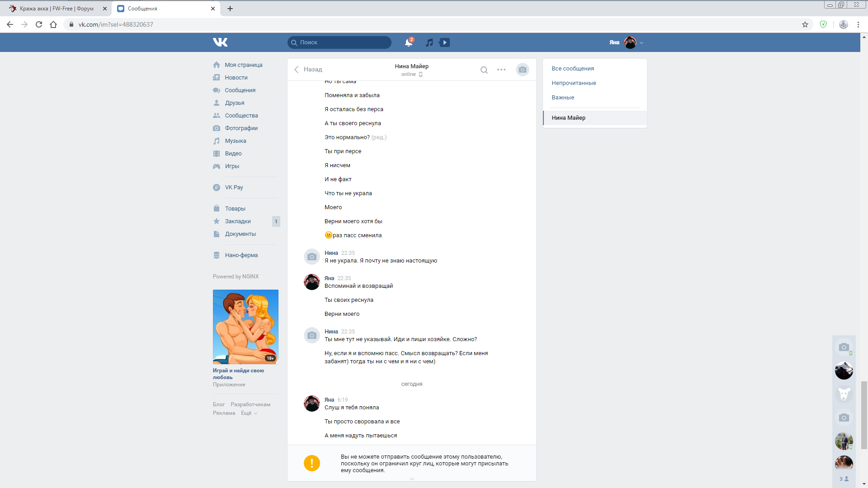Switch to the Кража акка forum tab
Screen dimensions: 868x488
coord(57,9)
